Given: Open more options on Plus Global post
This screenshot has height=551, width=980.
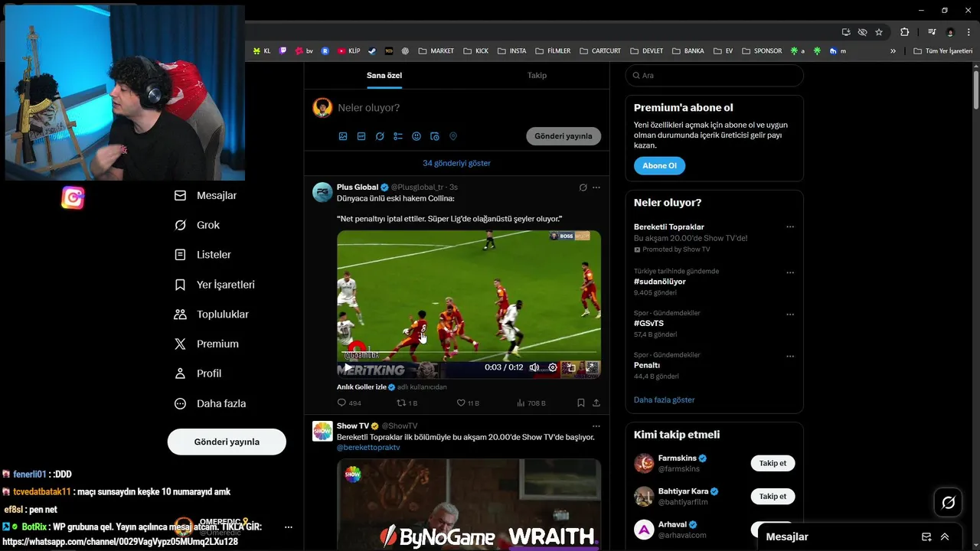Looking at the screenshot, I should pyautogui.click(x=596, y=187).
